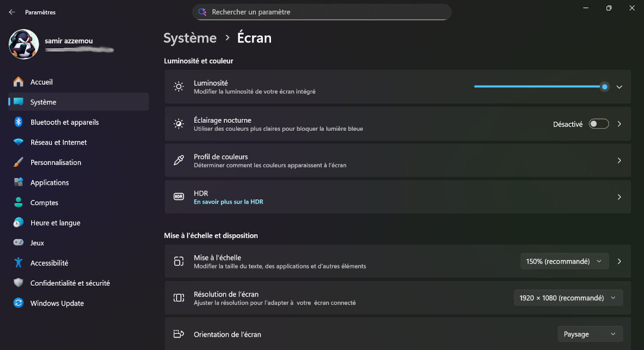
Task: Click the Profil de couleurs eyedropper icon
Action: (x=179, y=160)
